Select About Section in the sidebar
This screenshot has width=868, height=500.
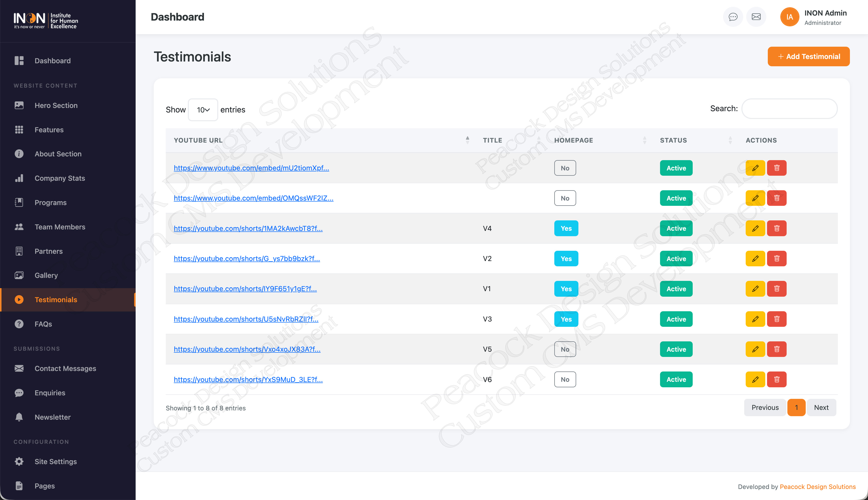click(68, 154)
